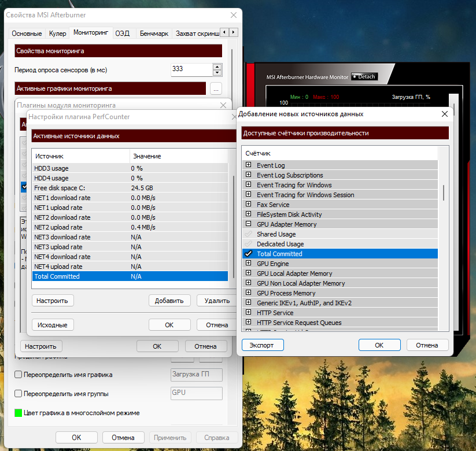
Task: Click Отмена in MSI Afterburner properties window
Action: tap(123, 437)
